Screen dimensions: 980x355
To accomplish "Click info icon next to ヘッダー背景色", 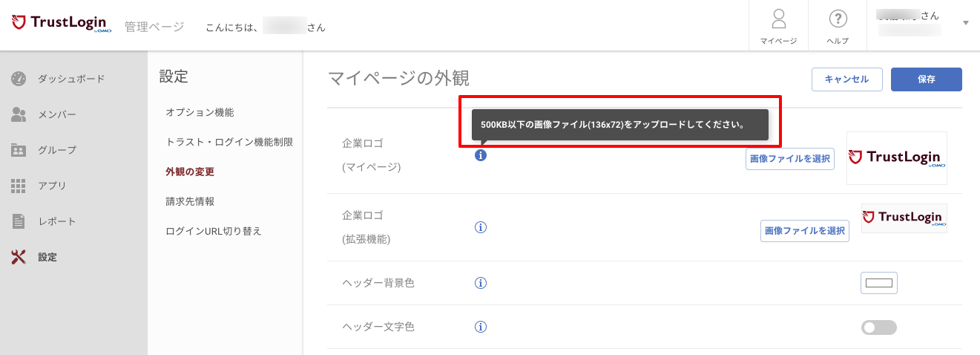I will tap(480, 283).
